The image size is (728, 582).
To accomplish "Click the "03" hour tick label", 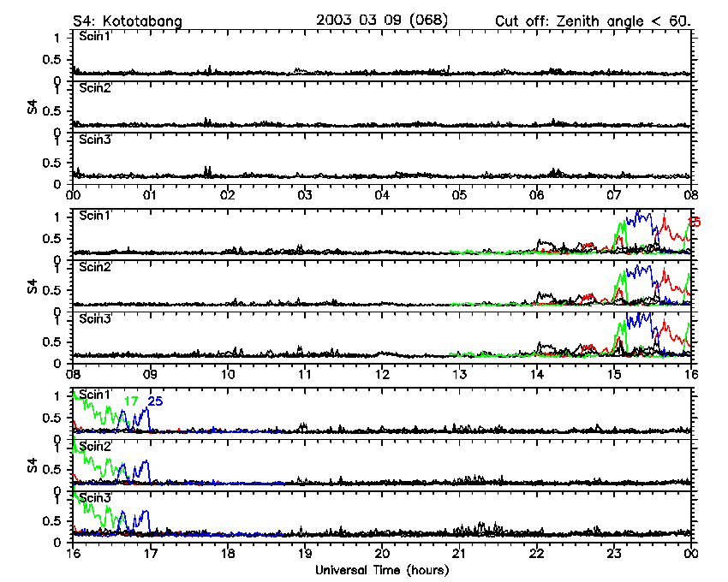I will (305, 195).
